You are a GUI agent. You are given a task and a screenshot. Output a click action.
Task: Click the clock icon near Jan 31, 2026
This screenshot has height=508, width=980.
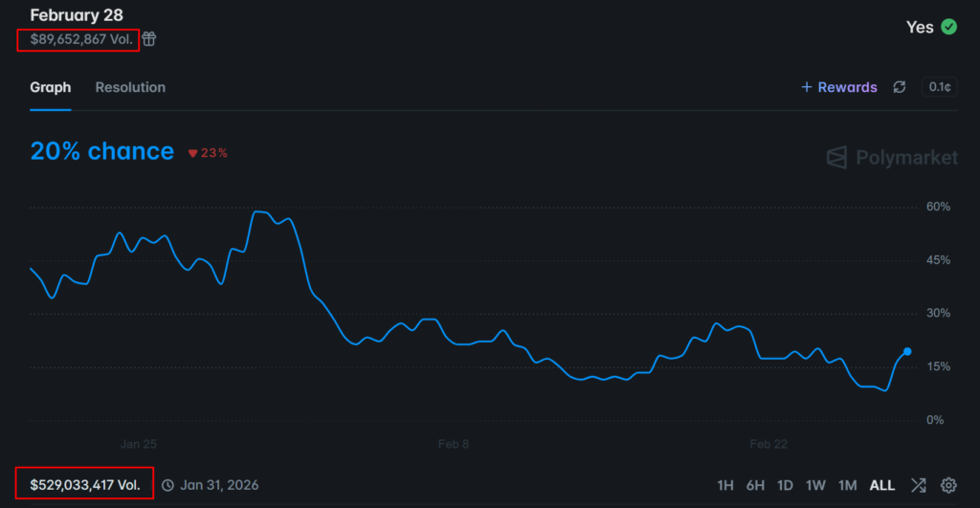pyautogui.click(x=167, y=485)
